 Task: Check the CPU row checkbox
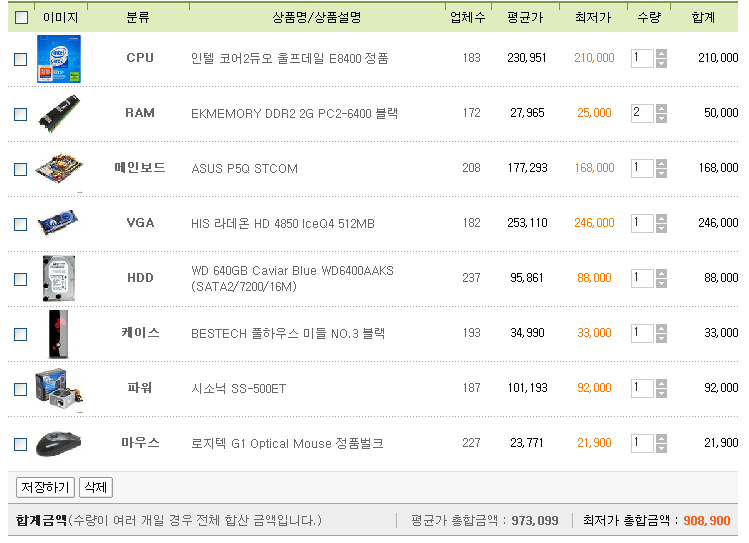pyautogui.click(x=21, y=60)
